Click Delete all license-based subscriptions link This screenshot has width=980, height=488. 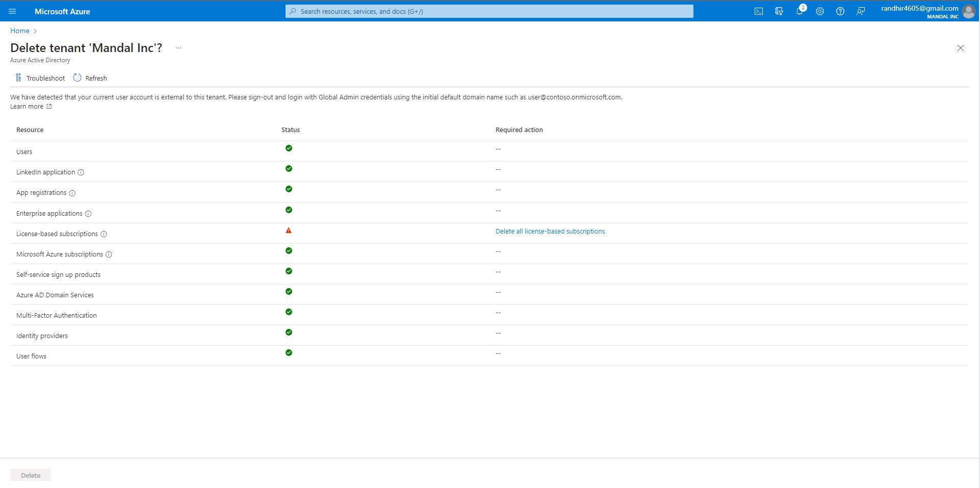pyautogui.click(x=550, y=232)
